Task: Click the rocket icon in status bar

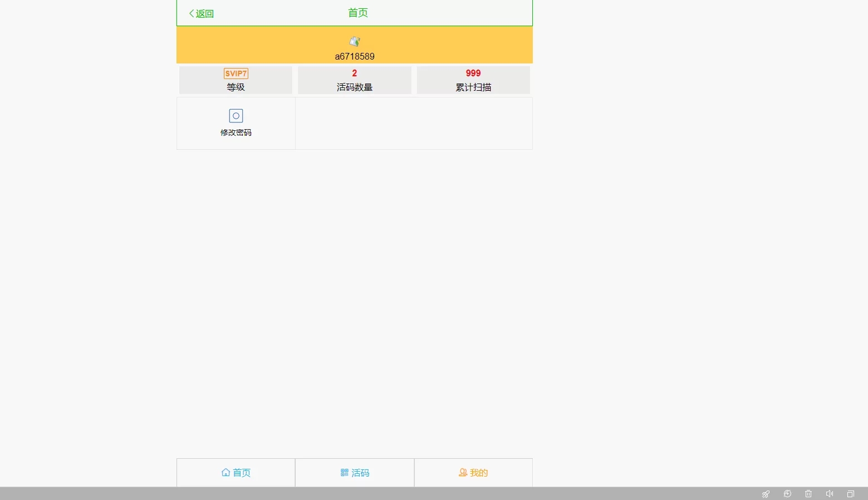Action: click(766, 494)
